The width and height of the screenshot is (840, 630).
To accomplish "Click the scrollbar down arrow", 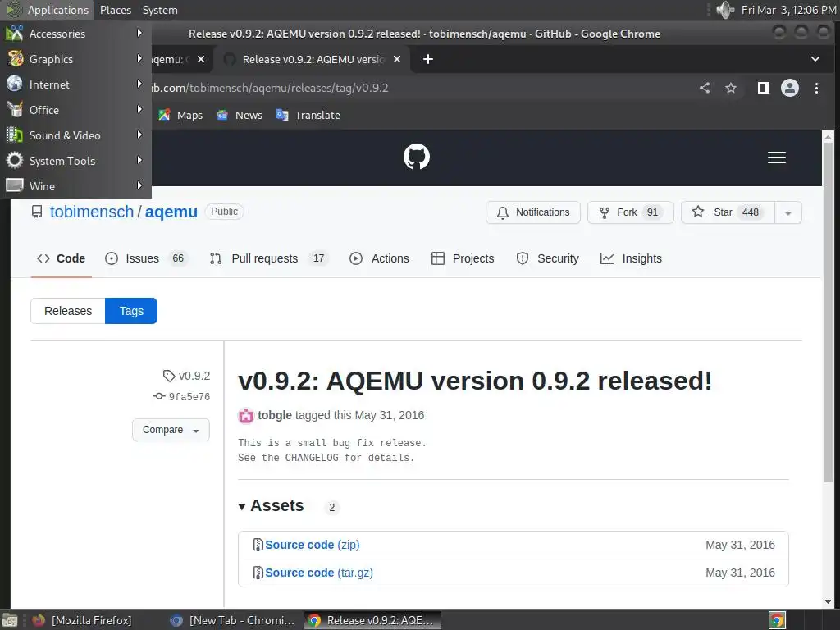I will tap(828, 601).
